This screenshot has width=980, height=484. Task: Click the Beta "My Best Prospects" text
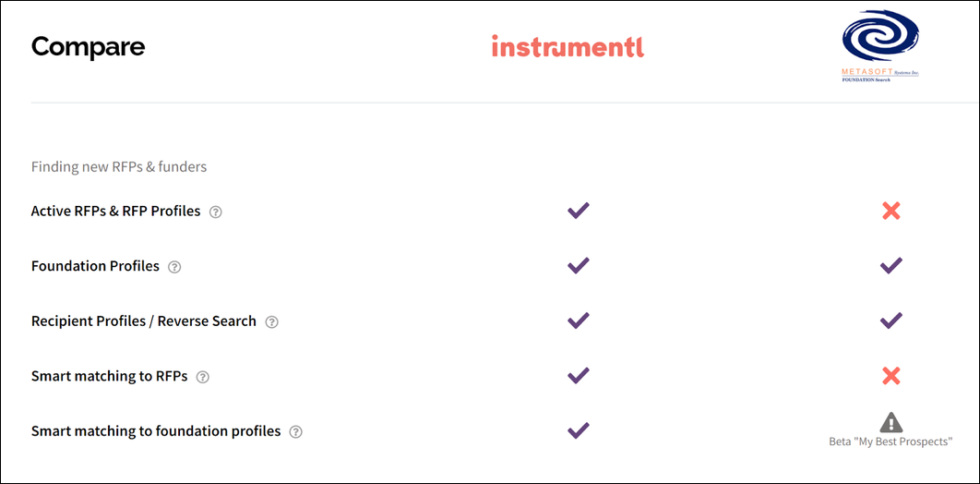890,442
